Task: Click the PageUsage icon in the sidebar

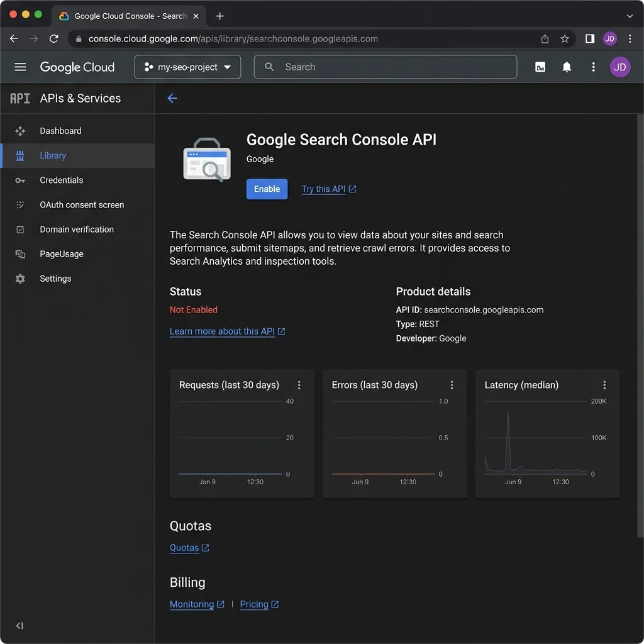Action: pos(20,254)
